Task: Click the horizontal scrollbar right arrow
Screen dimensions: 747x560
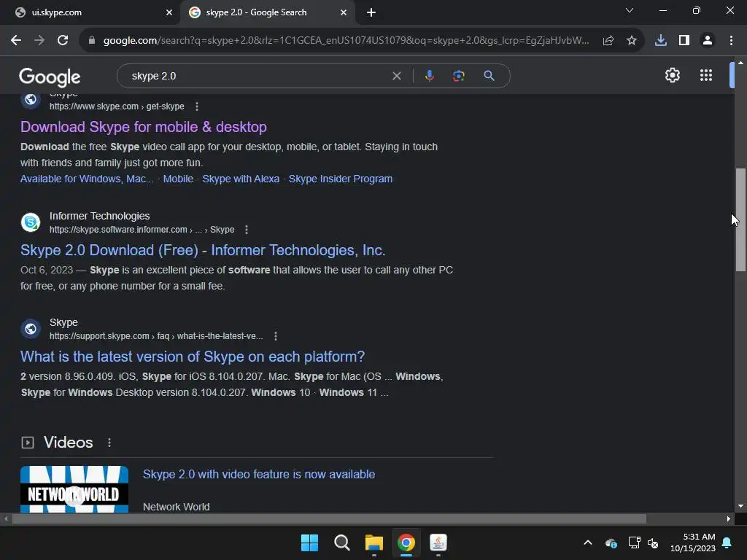Action: pos(729,518)
